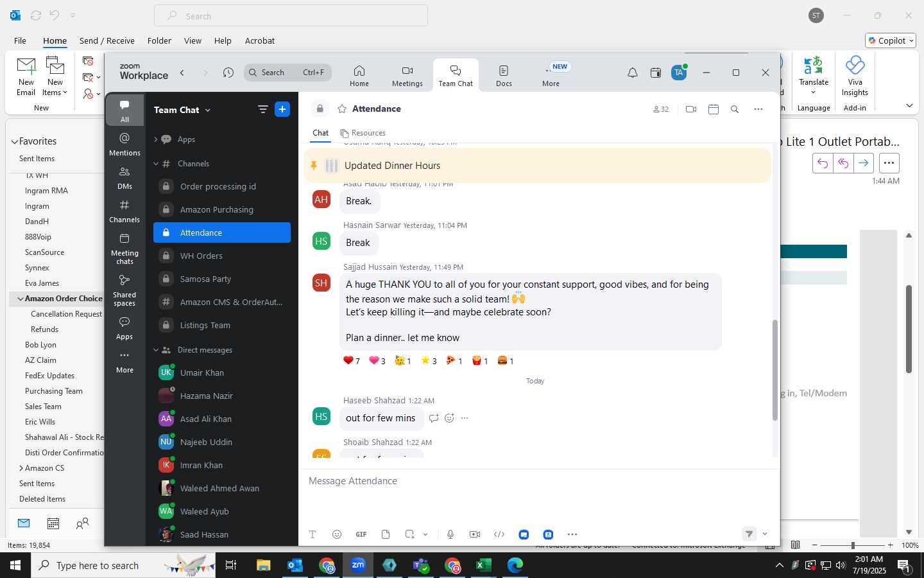
Task: Record a video message
Action: [475, 534]
